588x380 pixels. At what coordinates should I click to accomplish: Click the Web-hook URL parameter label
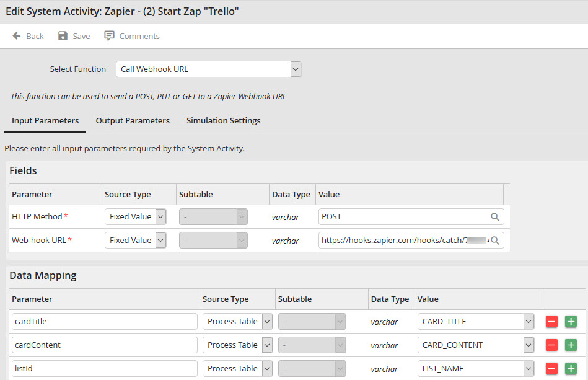point(39,241)
